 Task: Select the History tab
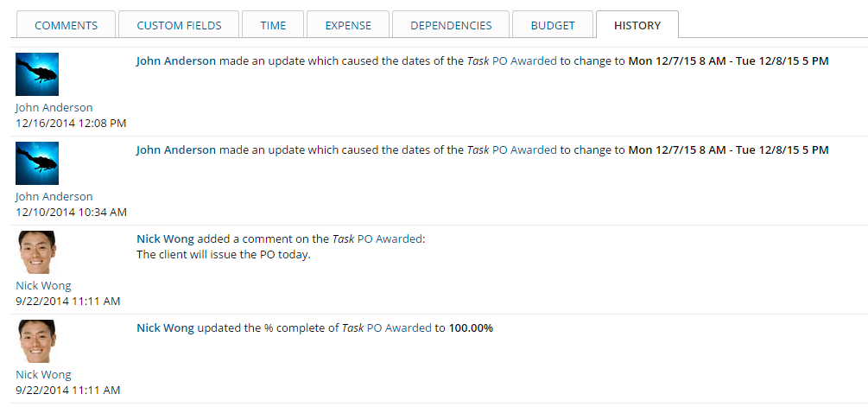click(x=637, y=25)
